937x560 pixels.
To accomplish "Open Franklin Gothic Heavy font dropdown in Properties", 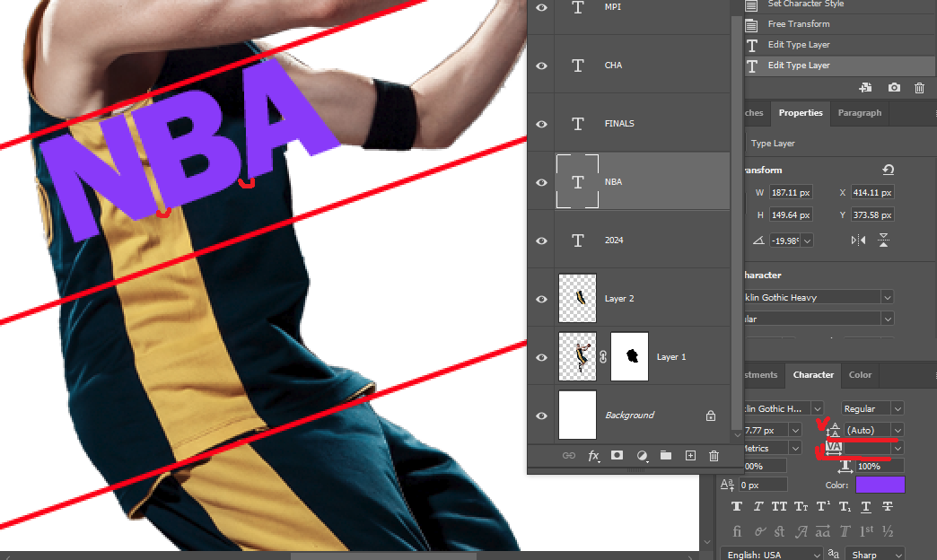I will pos(888,298).
